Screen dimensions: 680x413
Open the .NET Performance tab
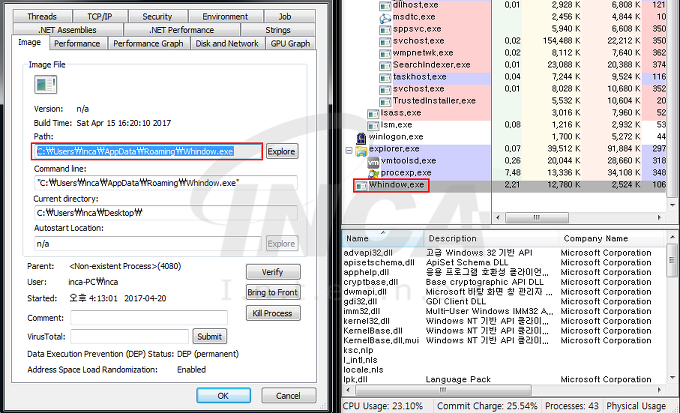[x=182, y=30]
